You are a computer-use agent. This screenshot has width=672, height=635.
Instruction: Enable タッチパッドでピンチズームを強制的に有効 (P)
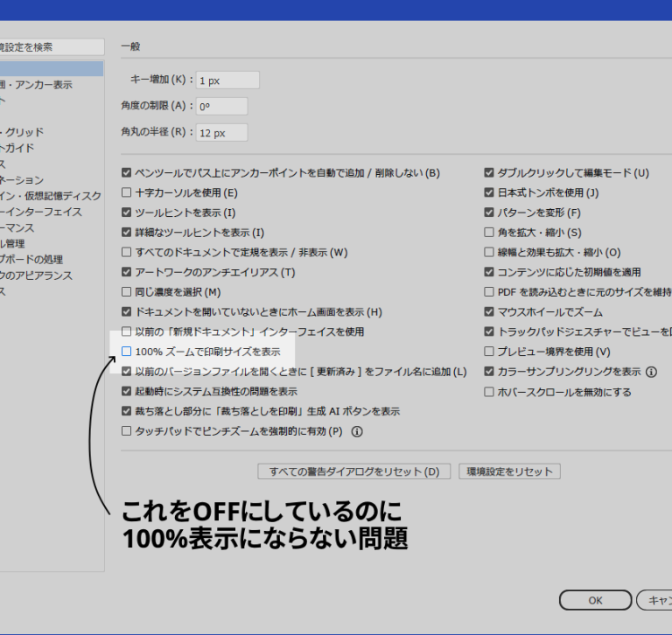126,431
